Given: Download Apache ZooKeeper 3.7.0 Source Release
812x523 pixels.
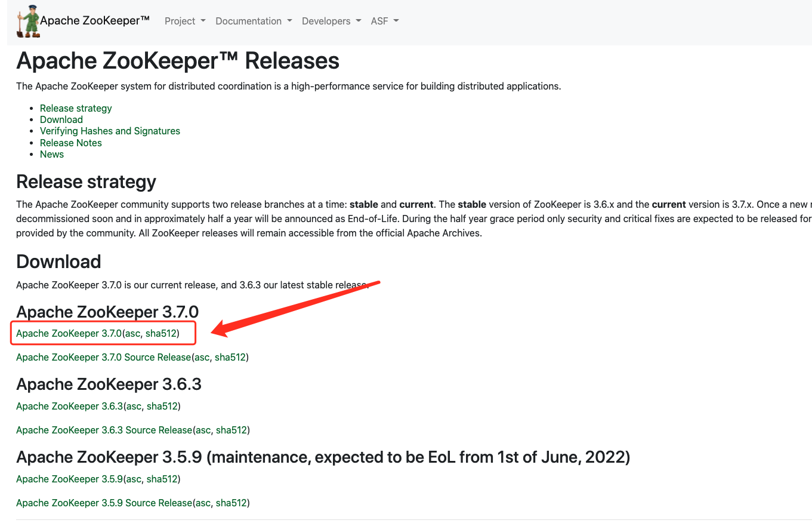Looking at the screenshot, I should [103, 357].
